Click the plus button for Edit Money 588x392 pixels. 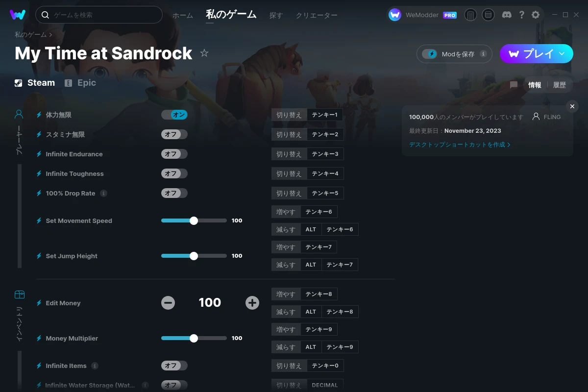(252, 303)
